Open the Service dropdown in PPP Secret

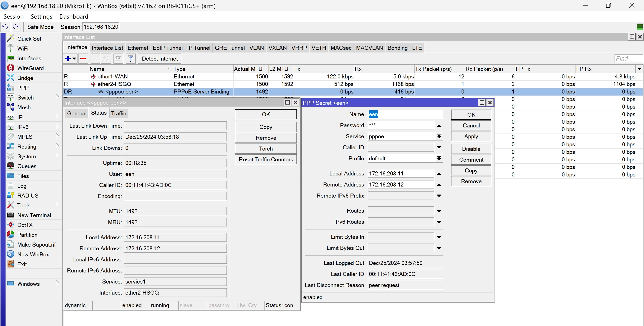tap(439, 136)
